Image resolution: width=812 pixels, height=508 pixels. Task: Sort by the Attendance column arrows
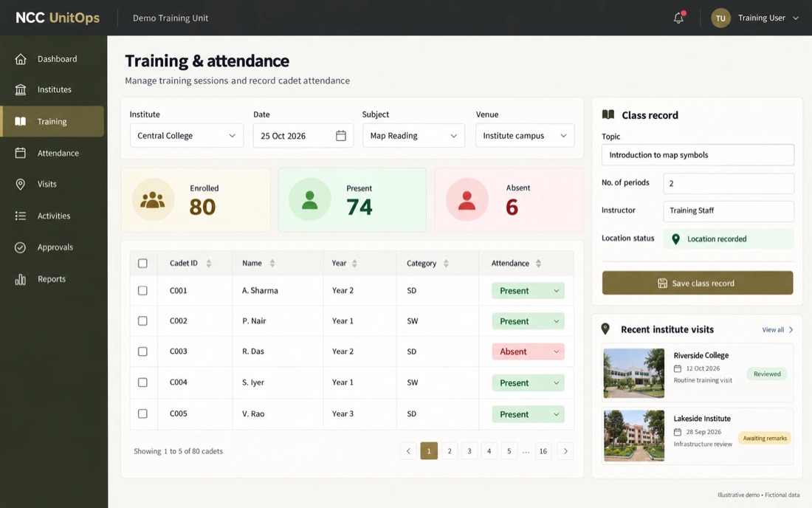coord(539,263)
